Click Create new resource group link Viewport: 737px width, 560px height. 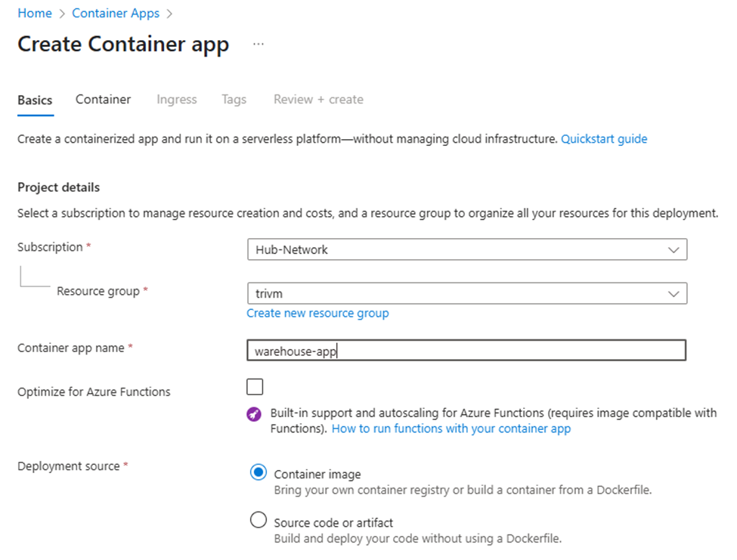(x=317, y=314)
